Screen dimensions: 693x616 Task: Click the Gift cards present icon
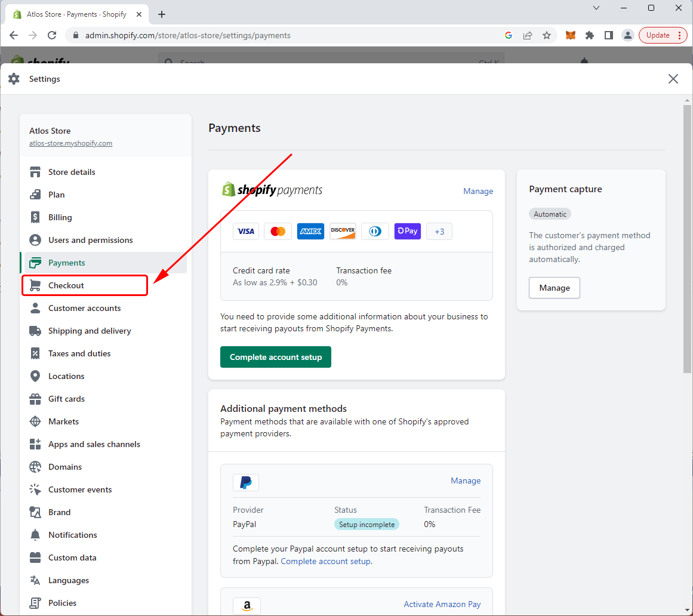click(35, 399)
